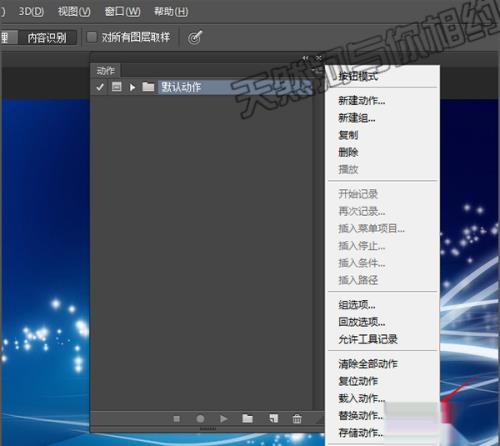500x446 pixels.
Task: Open the 窗口(W) menu
Action: pos(122,12)
